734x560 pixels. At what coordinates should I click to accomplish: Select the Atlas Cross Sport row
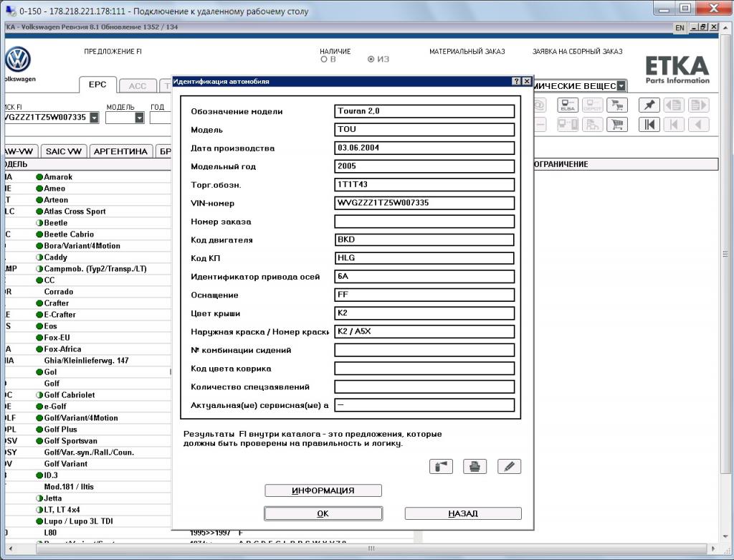pyautogui.click(x=88, y=212)
